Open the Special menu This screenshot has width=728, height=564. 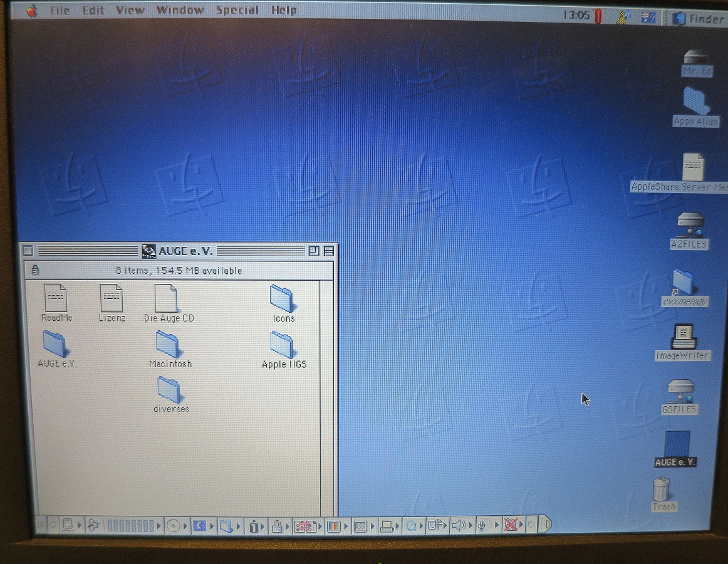pos(237,10)
